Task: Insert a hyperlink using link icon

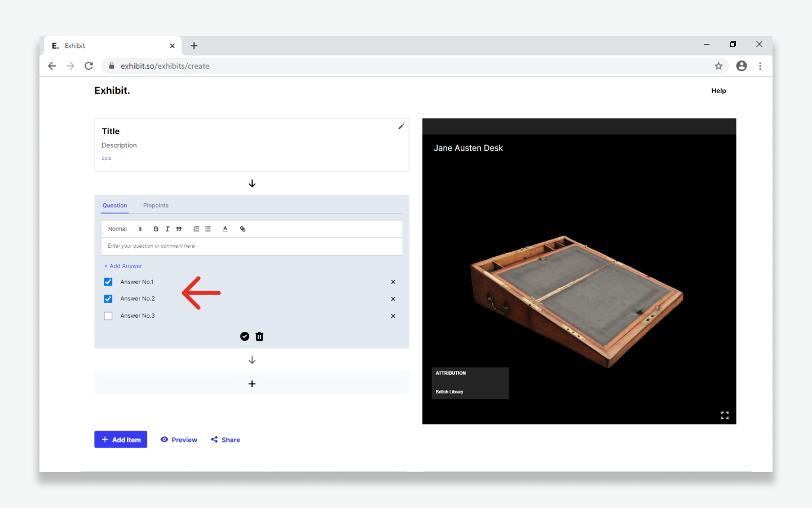Action: (x=242, y=229)
